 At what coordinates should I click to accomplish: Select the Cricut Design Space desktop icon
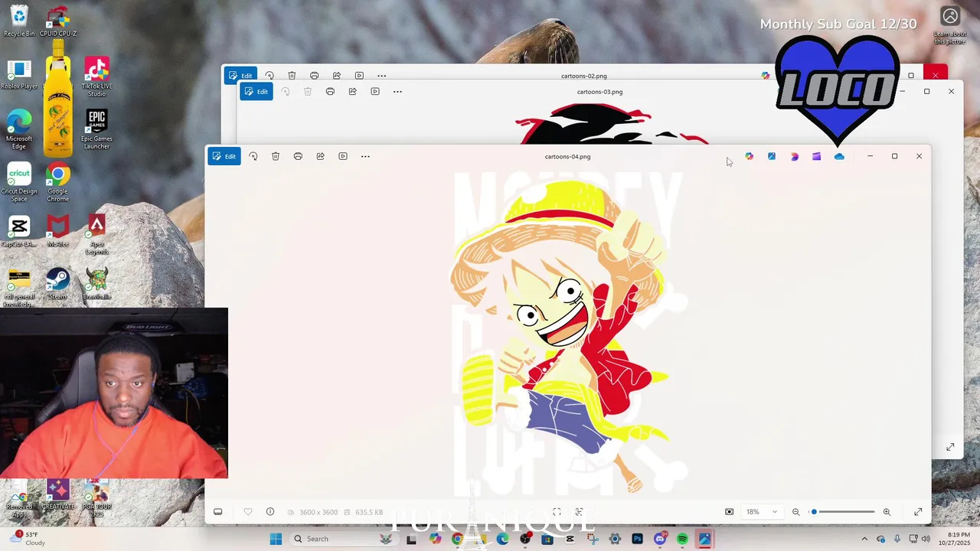(19, 182)
